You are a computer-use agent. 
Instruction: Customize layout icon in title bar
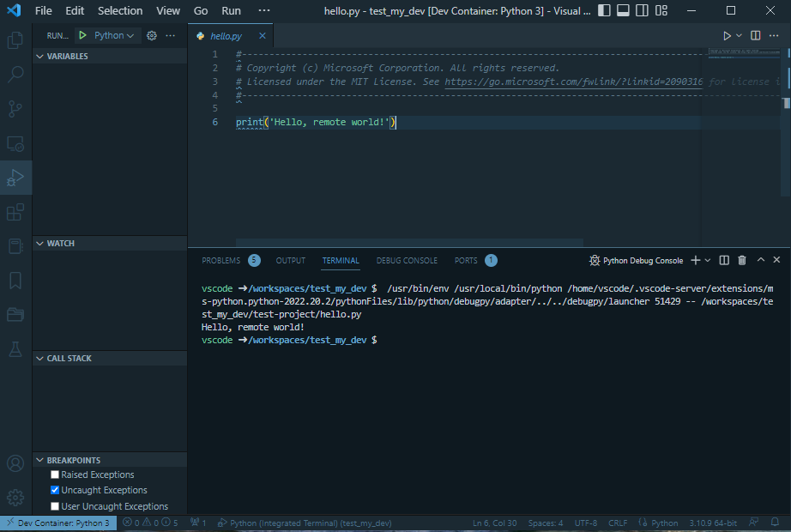pos(661,10)
